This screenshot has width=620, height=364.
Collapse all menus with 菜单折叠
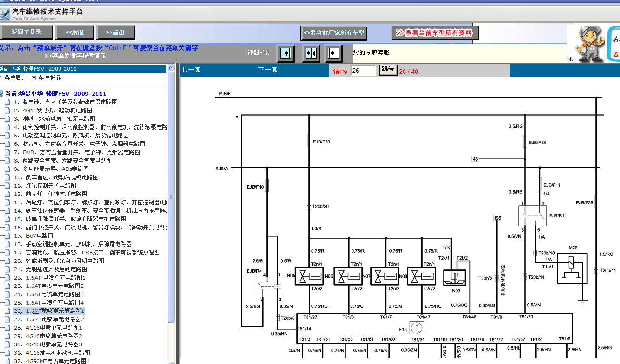[x=50, y=78]
